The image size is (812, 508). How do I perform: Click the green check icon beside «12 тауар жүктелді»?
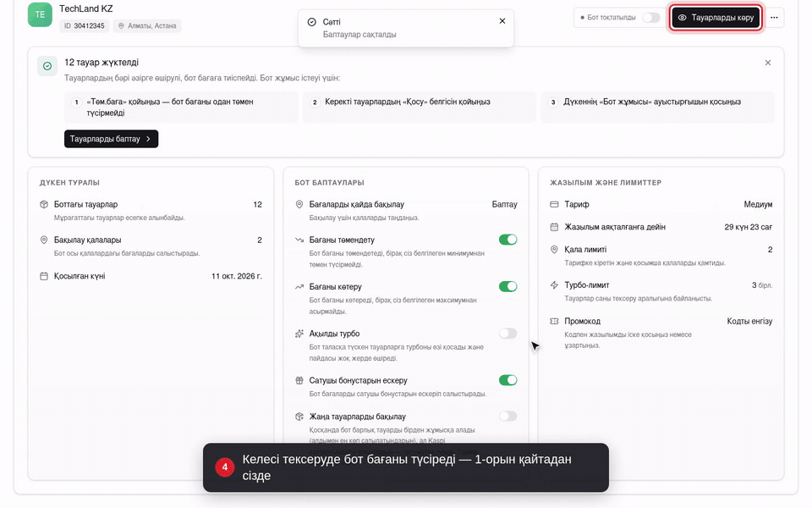click(47, 66)
